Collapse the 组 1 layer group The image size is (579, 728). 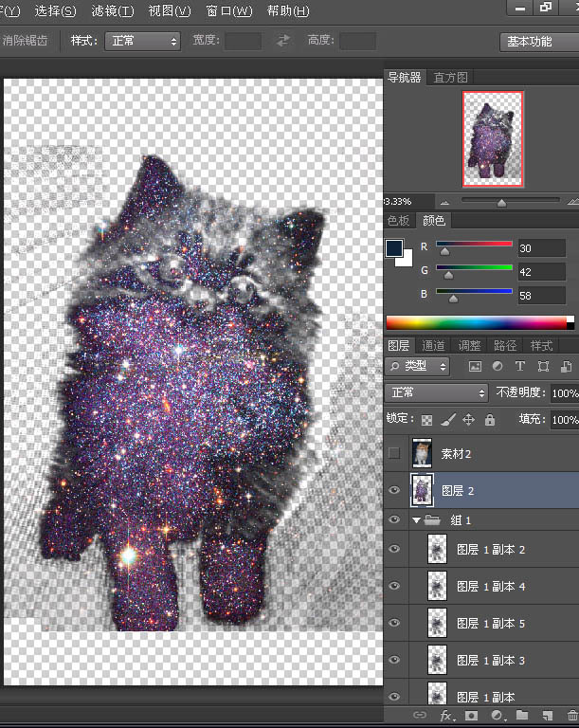coord(416,520)
